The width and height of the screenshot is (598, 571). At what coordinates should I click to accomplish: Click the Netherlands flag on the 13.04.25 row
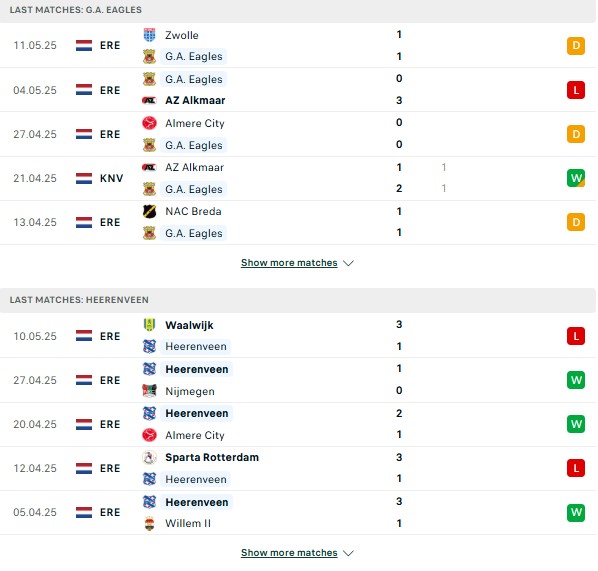[84, 222]
